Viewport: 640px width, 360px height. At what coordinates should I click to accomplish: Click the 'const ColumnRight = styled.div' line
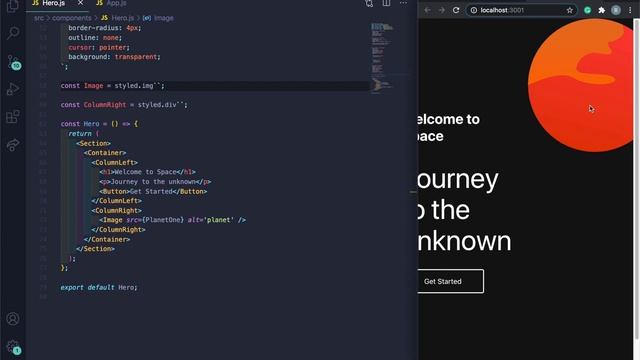pyautogui.click(x=124, y=105)
